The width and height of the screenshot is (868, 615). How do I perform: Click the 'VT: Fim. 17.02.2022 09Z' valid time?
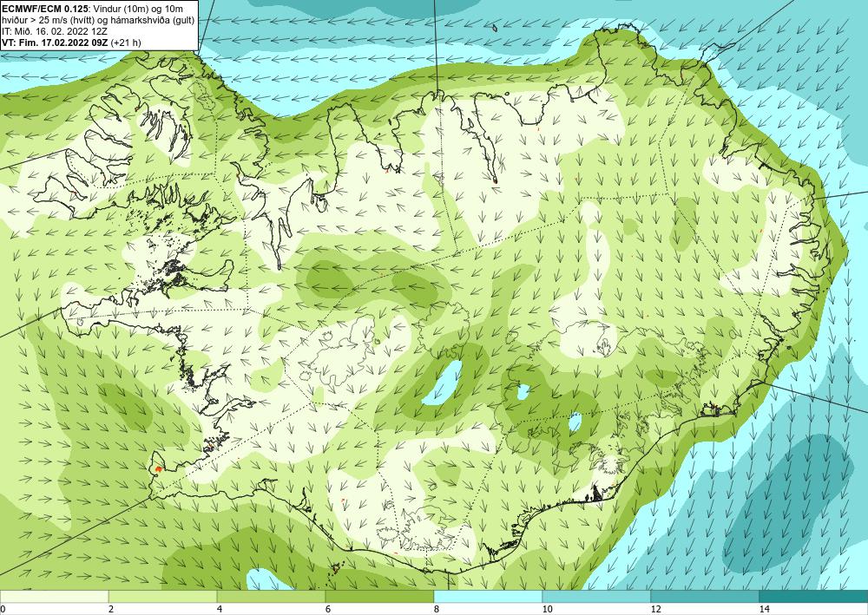(56, 43)
